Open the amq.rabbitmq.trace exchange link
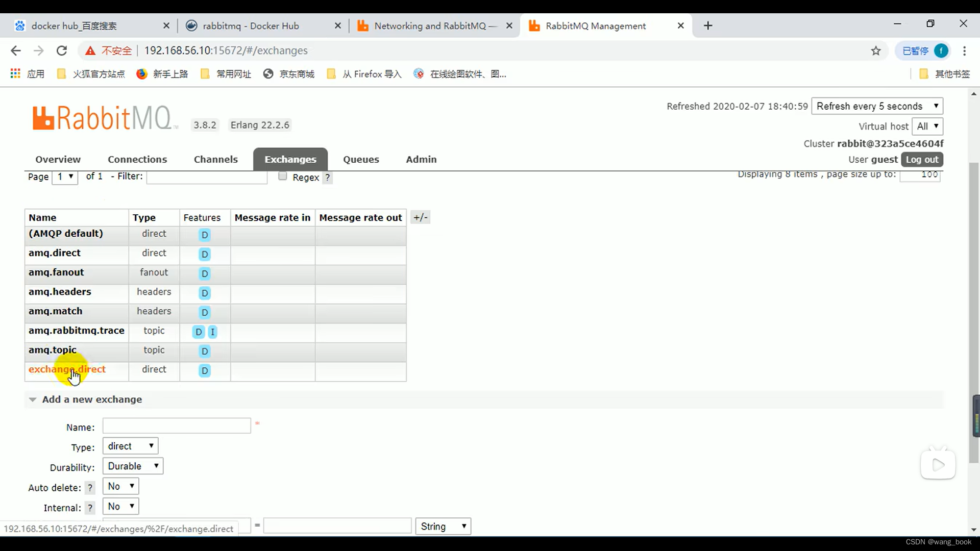The width and height of the screenshot is (980, 551). (x=77, y=331)
